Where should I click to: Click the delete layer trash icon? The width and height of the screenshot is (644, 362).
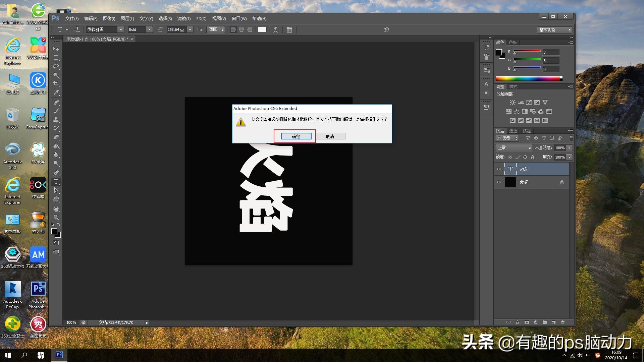point(563,322)
